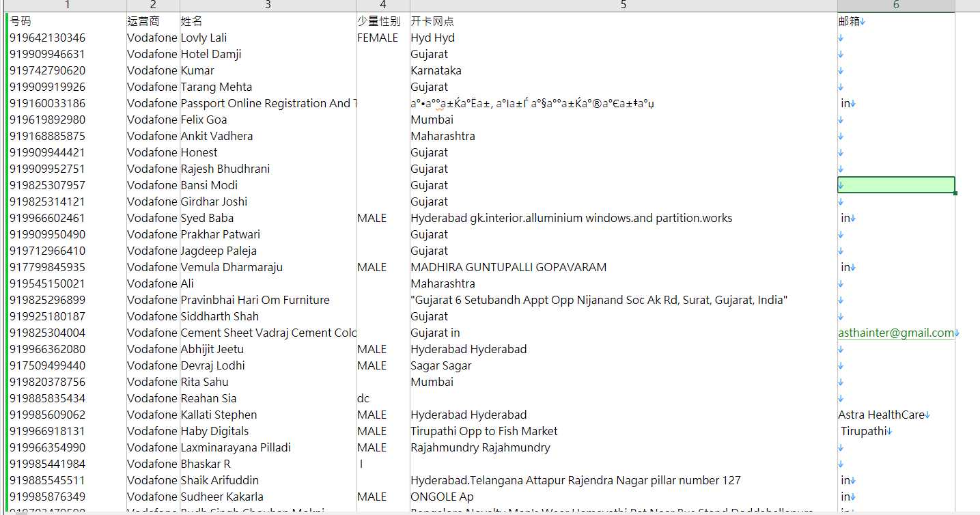Click the Pravinbhai Hari Om Furniture cell
The height and width of the screenshot is (515, 980).
(x=268, y=300)
